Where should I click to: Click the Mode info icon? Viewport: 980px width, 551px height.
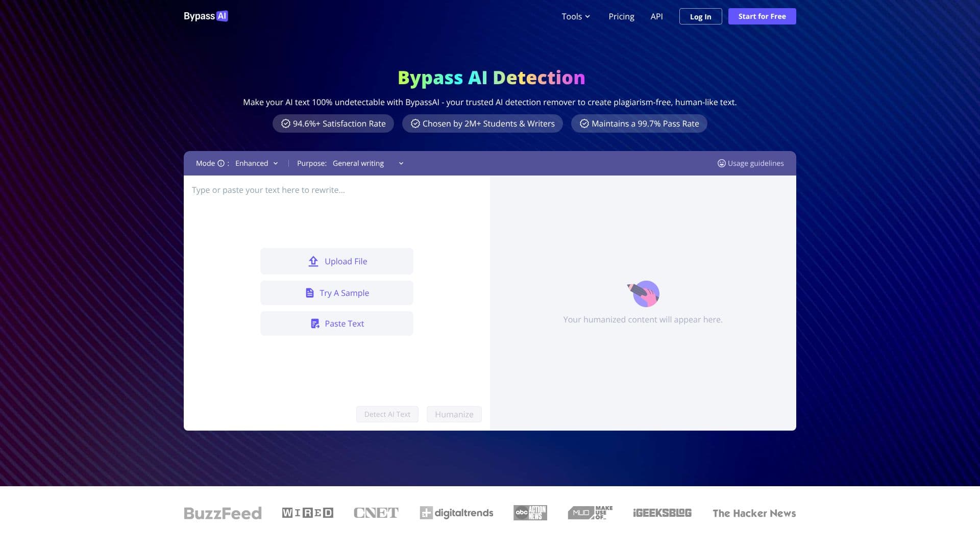(221, 163)
